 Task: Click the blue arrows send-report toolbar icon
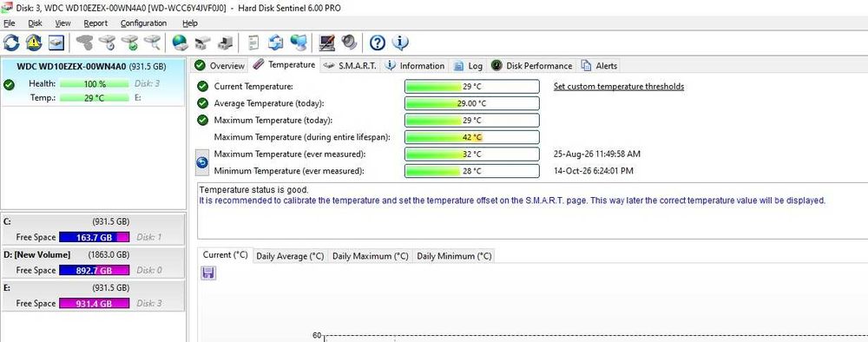coord(276,43)
